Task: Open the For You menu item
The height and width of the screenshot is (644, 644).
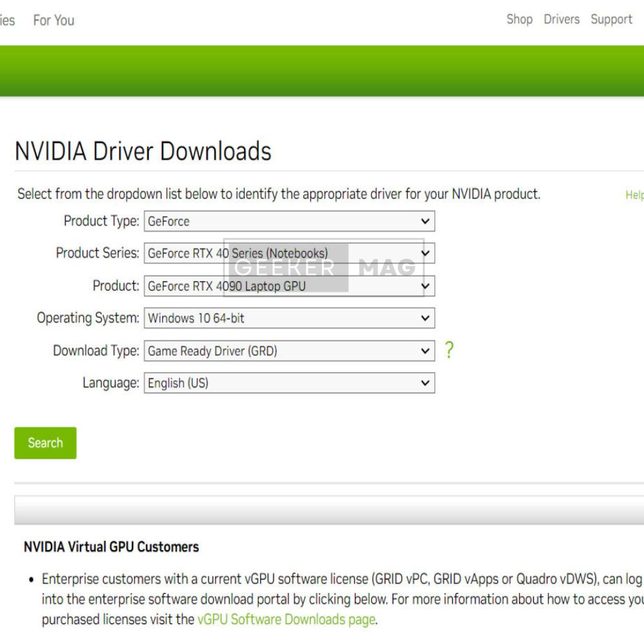Action: 54,20
